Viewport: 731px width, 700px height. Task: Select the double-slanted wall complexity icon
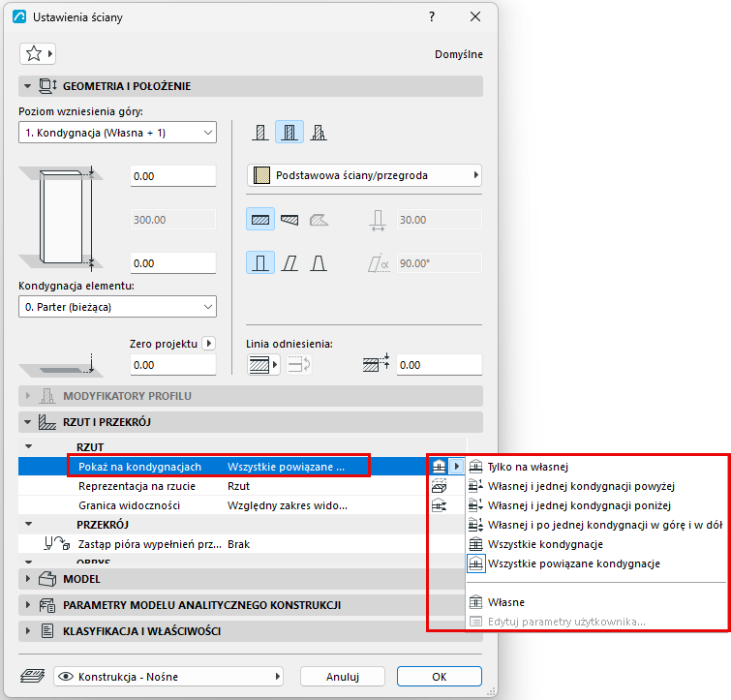[x=319, y=262]
